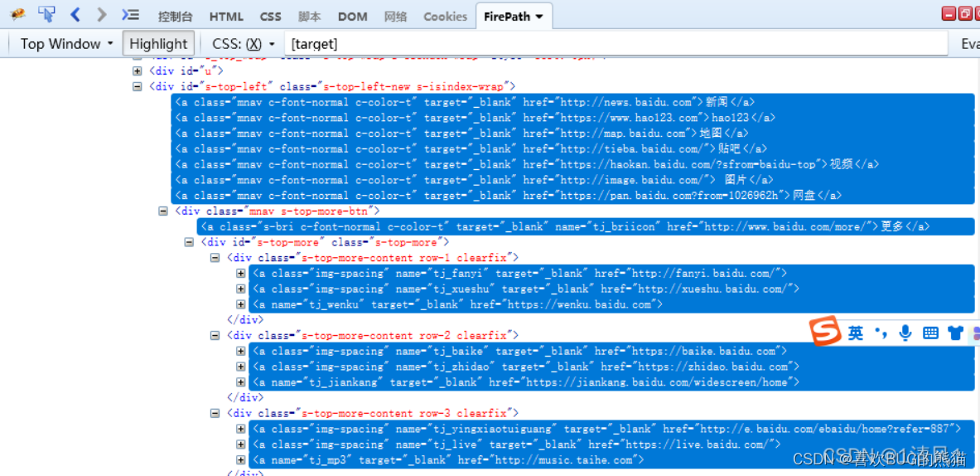Collapse the div id="s-top-more" node
Screen dimensions: 980x476
(190, 242)
